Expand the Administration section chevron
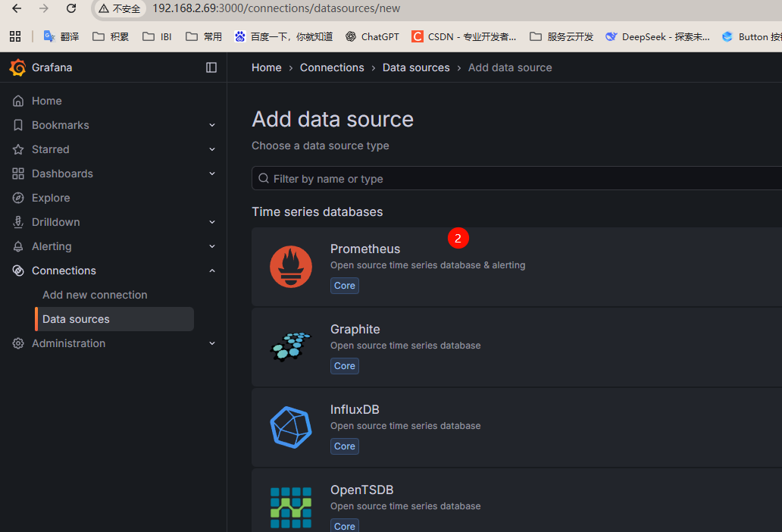This screenshot has height=532, width=782. [212, 343]
